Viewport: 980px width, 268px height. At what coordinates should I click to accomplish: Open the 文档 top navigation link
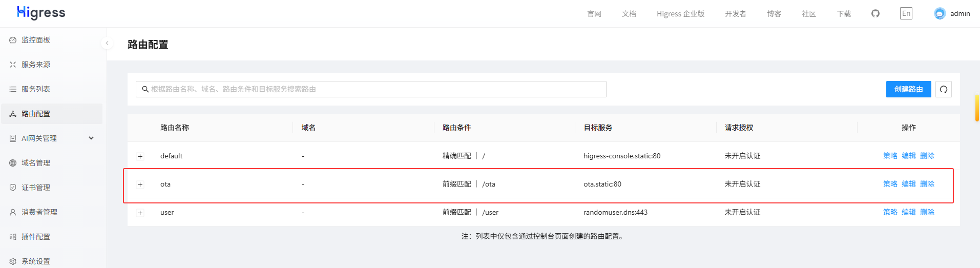pyautogui.click(x=629, y=14)
